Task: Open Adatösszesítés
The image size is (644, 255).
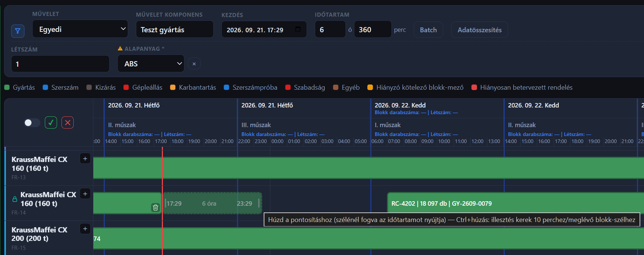Action: click(x=480, y=30)
